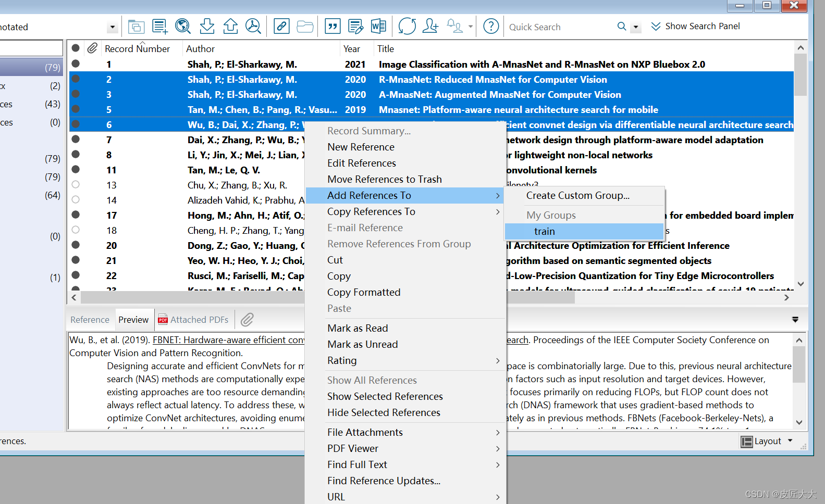This screenshot has height=504, width=825.
Task: Click the read-status dot column header
Action: [76, 48]
